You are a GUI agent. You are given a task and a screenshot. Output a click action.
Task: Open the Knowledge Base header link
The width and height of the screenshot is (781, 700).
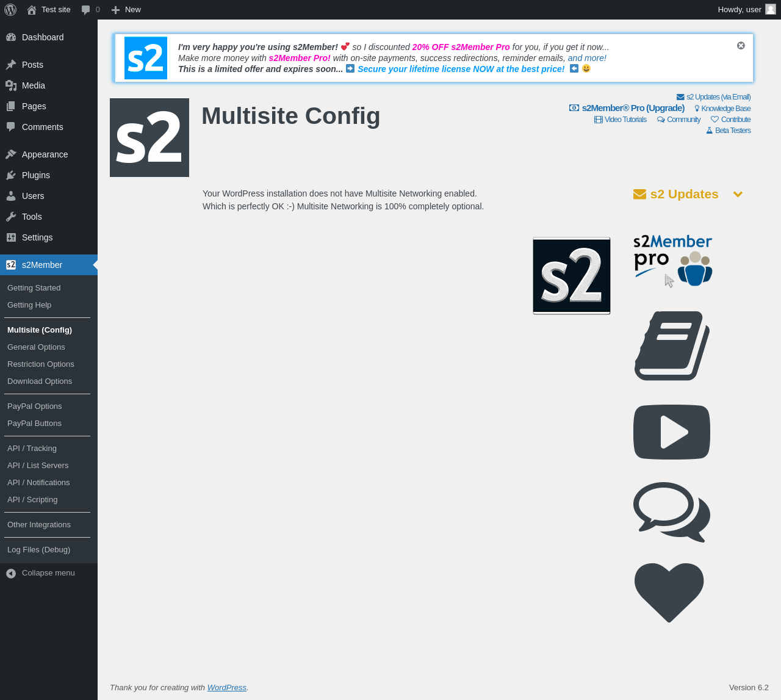point(722,109)
